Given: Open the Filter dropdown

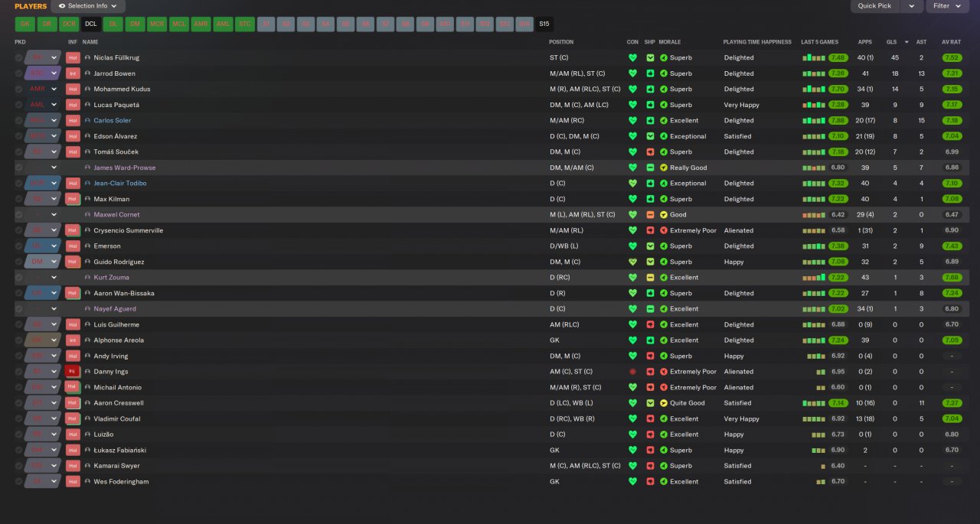Looking at the screenshot, I should [x=947, y=6].
